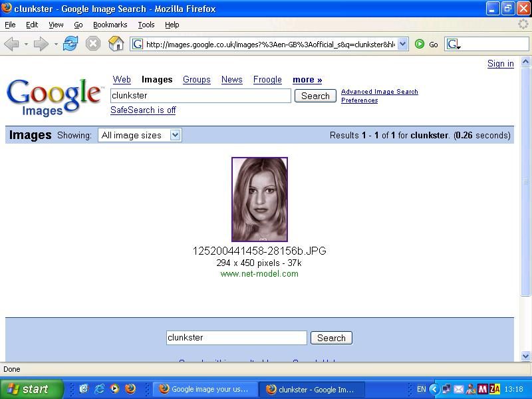Open the File menu
Image resolution: width=532 pixels, height=399 pixels.
[x=10, y=25]
